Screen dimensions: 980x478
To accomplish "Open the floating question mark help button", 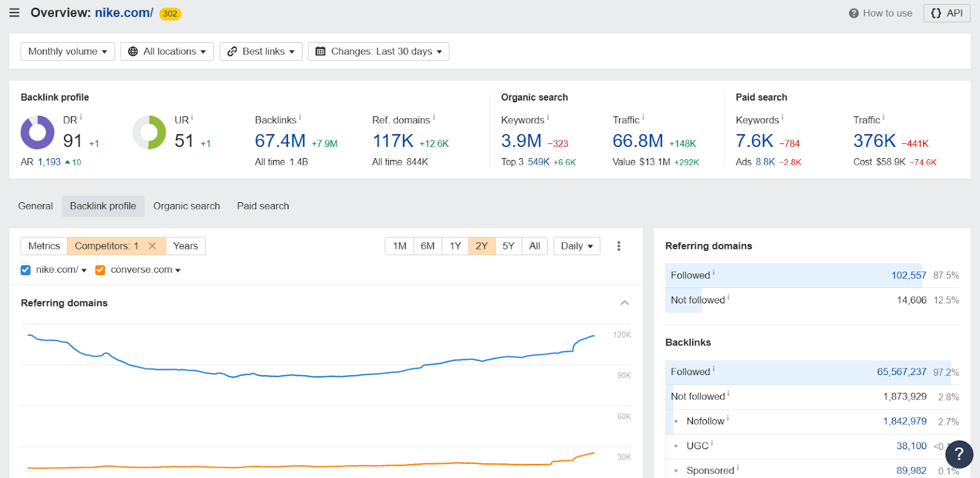I will click(x=959, y=454).
